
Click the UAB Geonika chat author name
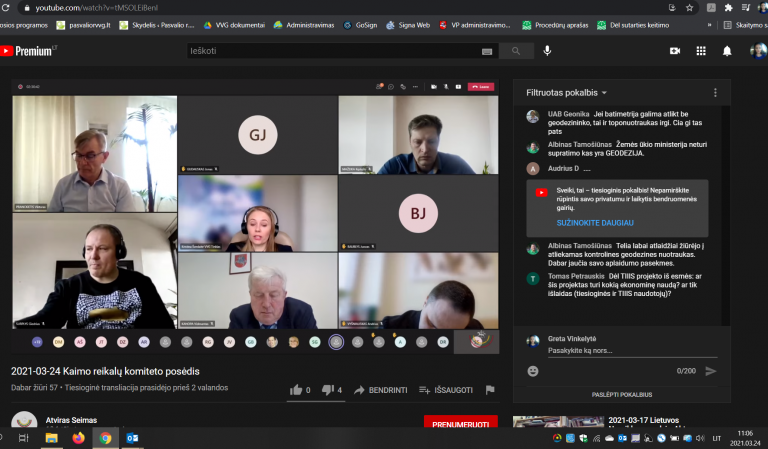[568, 114]
